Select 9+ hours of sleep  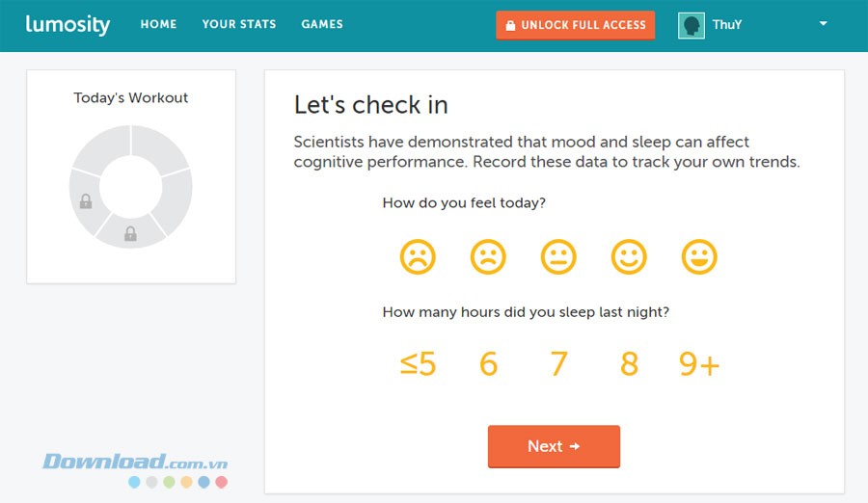(x=699, y=364)
